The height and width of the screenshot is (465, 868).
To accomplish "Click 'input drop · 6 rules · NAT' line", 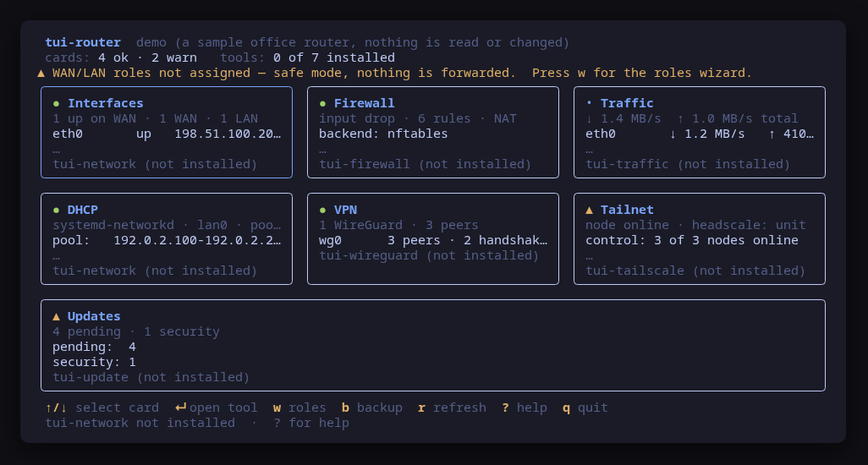I will click(x=417, y=118).
